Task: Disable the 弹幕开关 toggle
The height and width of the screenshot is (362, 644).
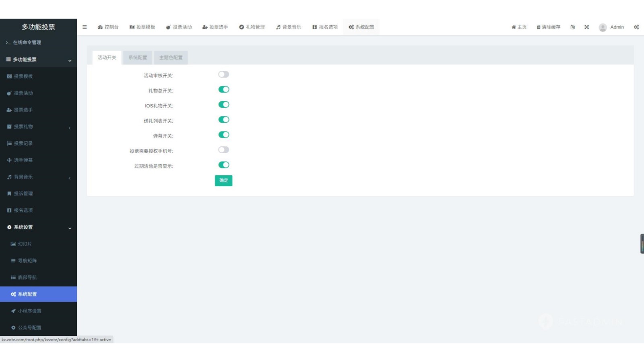Action: click(x=223, y=135)
